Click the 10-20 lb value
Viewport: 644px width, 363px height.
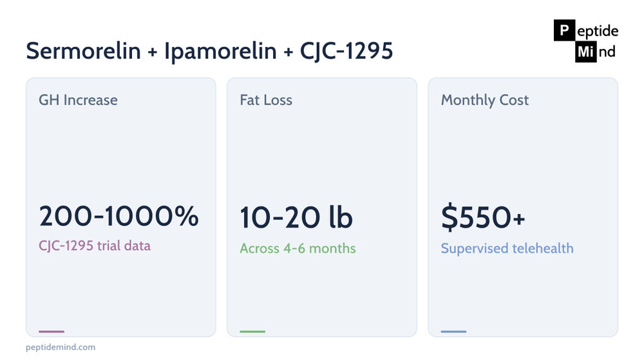(296, 217)
